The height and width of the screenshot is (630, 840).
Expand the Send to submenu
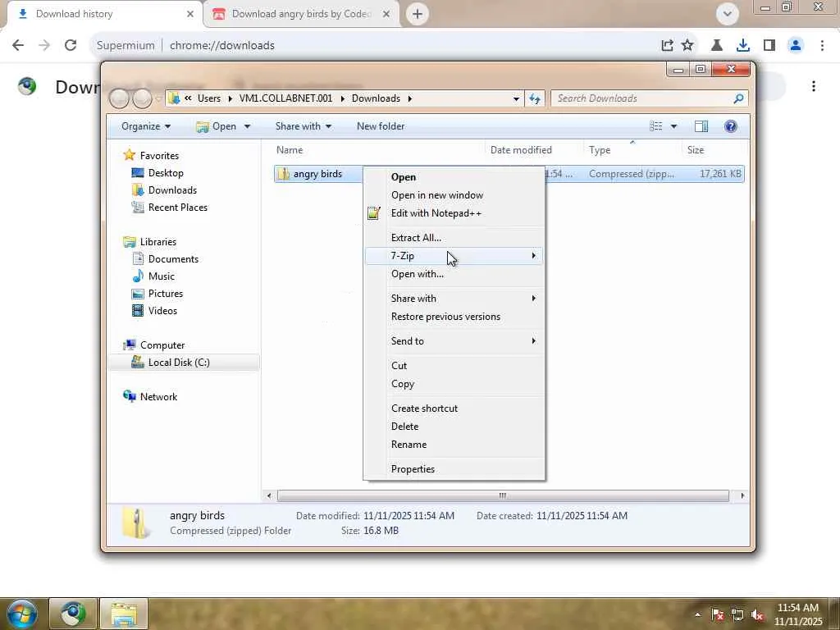[x=454, y=341]
